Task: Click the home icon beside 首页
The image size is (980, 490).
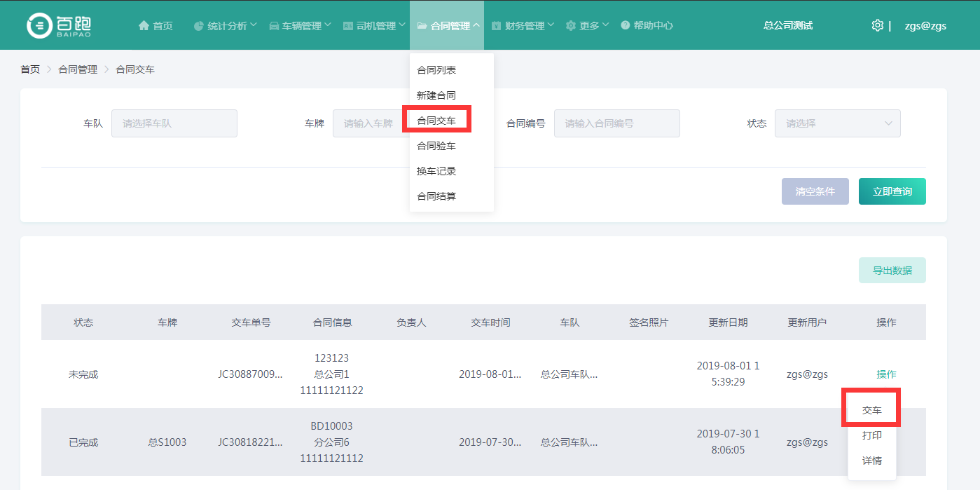Action: pyautogui.click(x=144, y=26)
